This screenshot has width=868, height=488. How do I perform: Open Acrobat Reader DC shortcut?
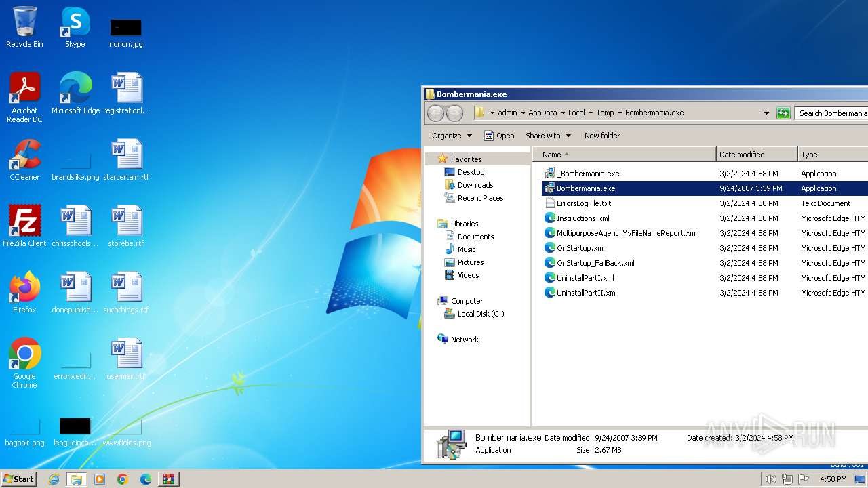click(24, 97)
